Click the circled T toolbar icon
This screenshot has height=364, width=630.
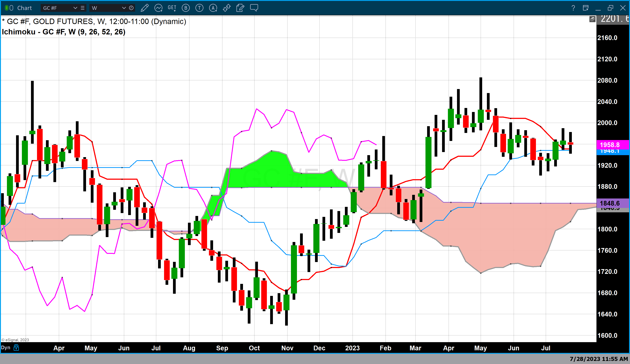(x=199, y=8)
